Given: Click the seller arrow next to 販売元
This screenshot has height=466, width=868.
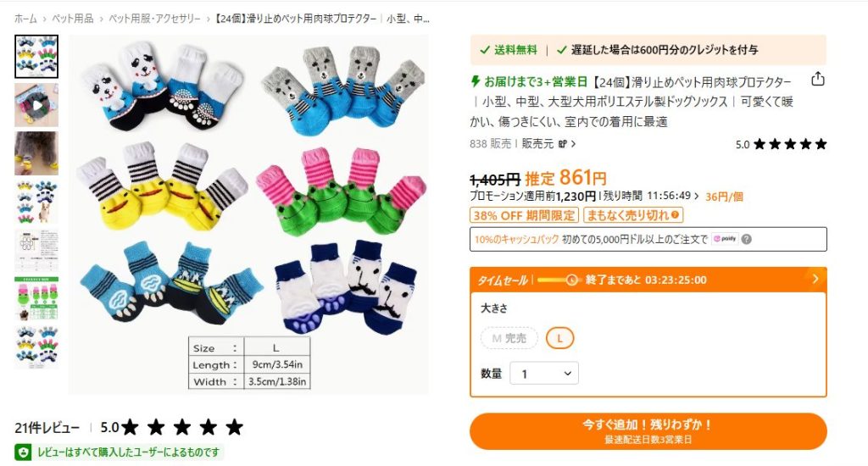Looking at the screenshot, I should (x=574, y=144).
